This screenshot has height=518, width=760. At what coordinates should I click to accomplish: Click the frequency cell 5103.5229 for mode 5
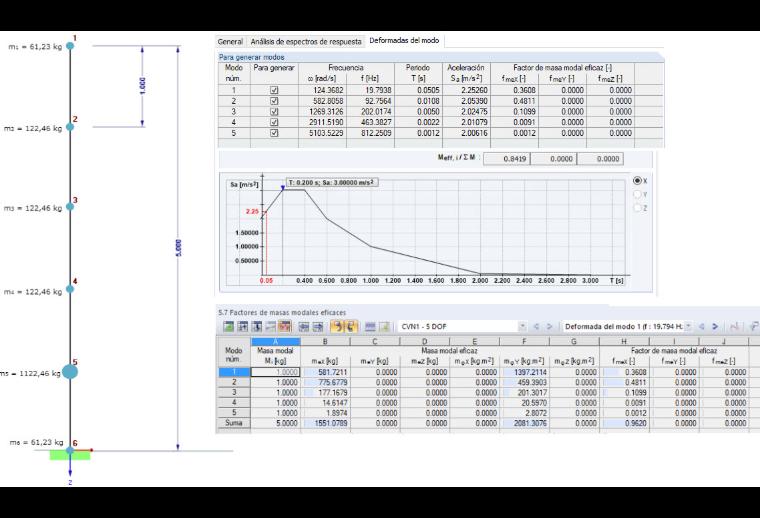[x=322, y=133]
